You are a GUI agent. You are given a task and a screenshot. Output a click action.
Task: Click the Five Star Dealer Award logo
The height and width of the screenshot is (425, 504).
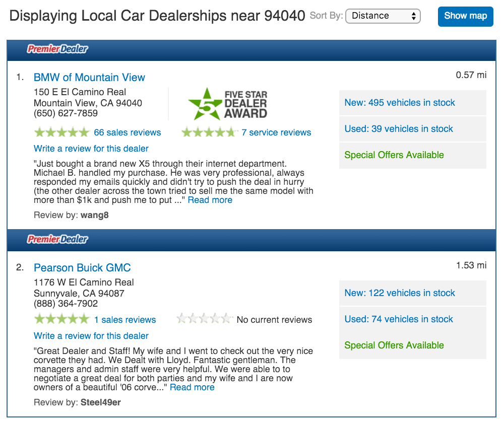click(228, 104)
